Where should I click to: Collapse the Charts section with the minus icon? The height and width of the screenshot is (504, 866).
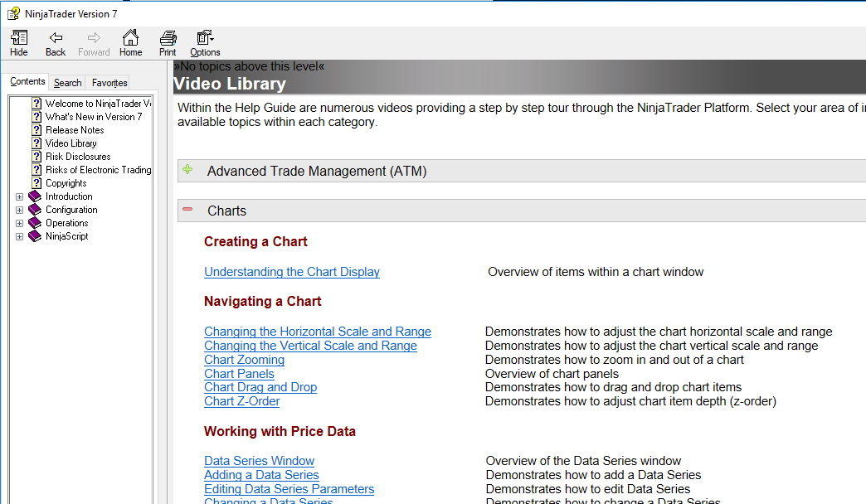click(187, 209)
